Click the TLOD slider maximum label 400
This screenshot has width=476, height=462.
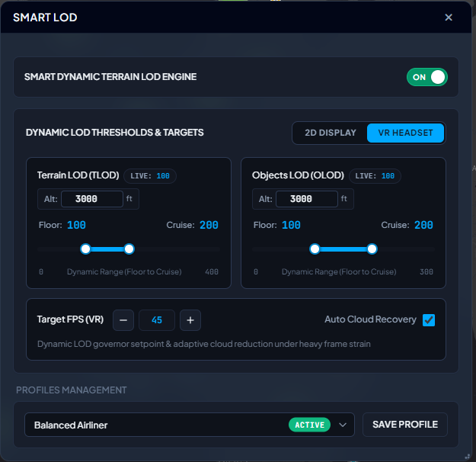point(212,271)
